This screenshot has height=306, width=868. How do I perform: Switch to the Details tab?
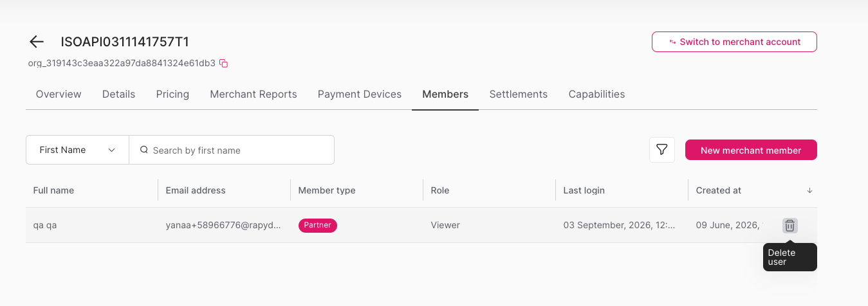[x=118, y=94]
